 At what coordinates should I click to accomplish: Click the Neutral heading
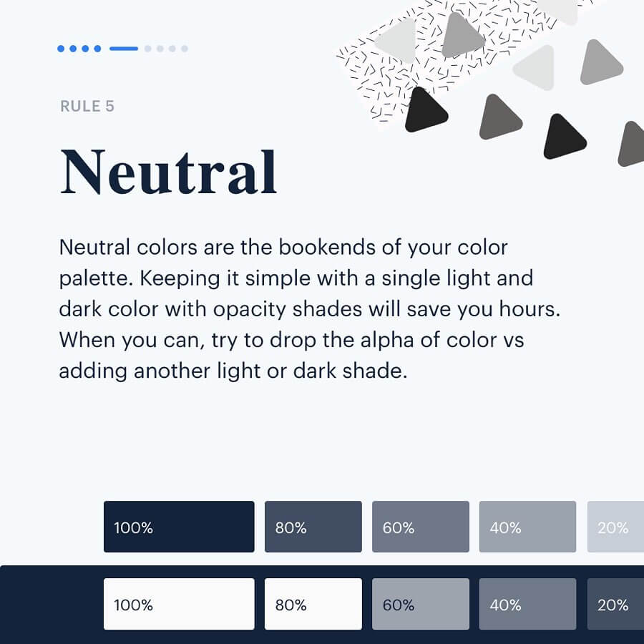pyautogui.click(x=169, y=172)
